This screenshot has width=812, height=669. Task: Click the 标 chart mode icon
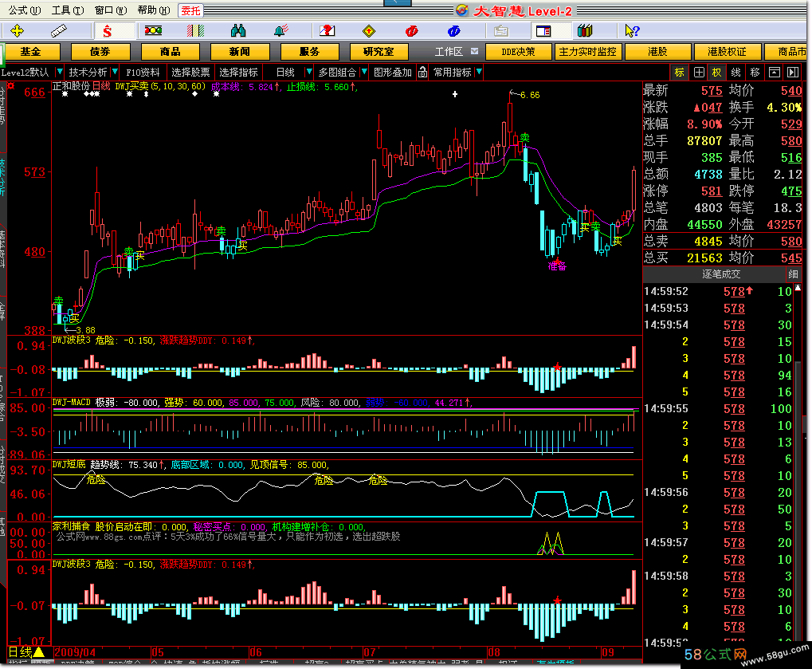click(x=680, y=73)
